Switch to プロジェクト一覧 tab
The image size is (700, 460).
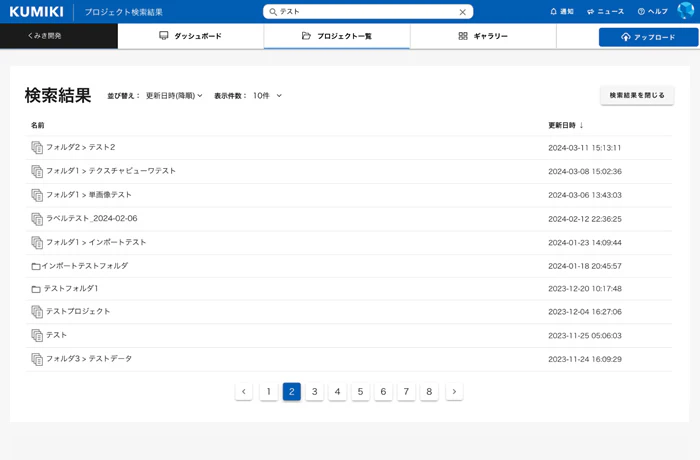click(337, 36)
